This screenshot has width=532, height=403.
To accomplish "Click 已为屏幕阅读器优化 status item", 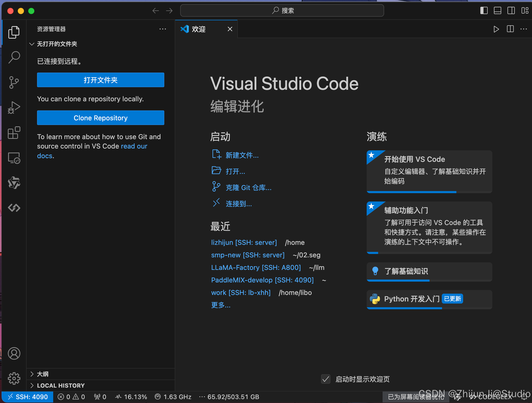I will (416, 397).
